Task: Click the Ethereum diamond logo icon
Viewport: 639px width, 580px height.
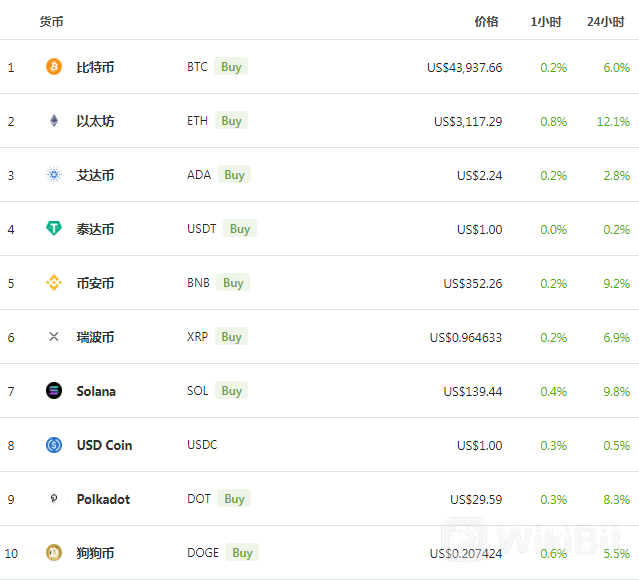Action: click(54, 121)
